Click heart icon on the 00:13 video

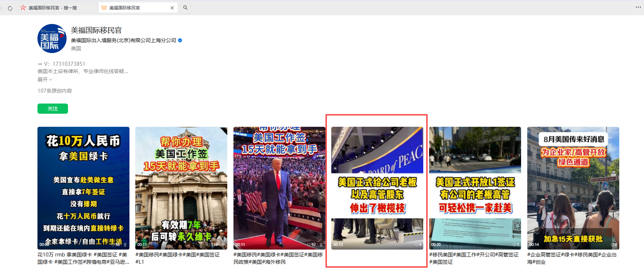pyautogui.click(x=416, y=245)
